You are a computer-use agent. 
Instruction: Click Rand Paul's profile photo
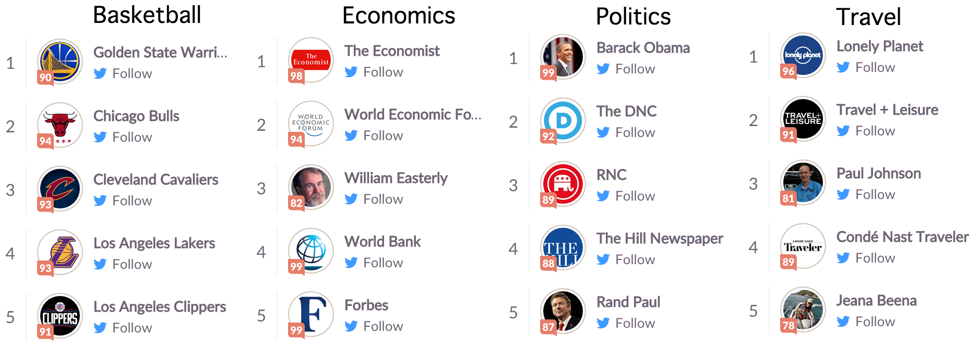(x=563, y=311)
